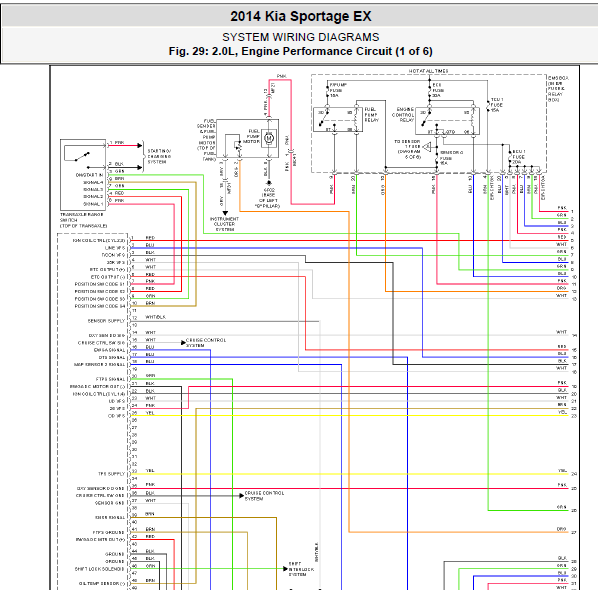Click 'SHIFT LOCK SOLENOID' pin label
598x590 pixels.
[100, 569]
